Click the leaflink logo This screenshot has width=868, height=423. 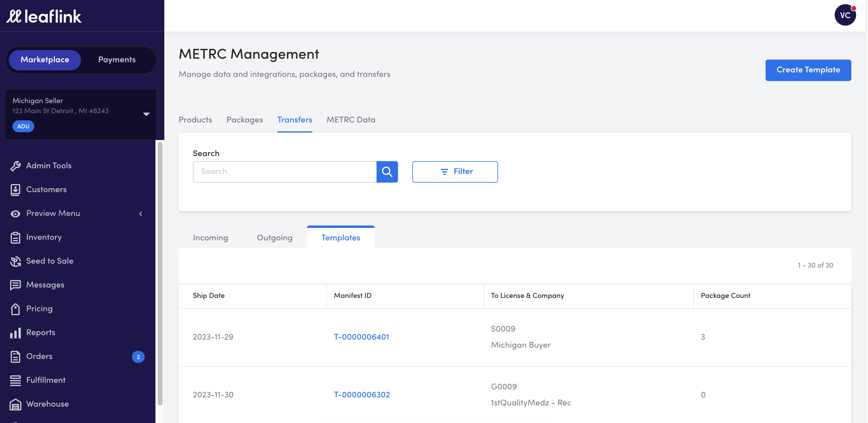pyautogui.click(x=44, y=16)
